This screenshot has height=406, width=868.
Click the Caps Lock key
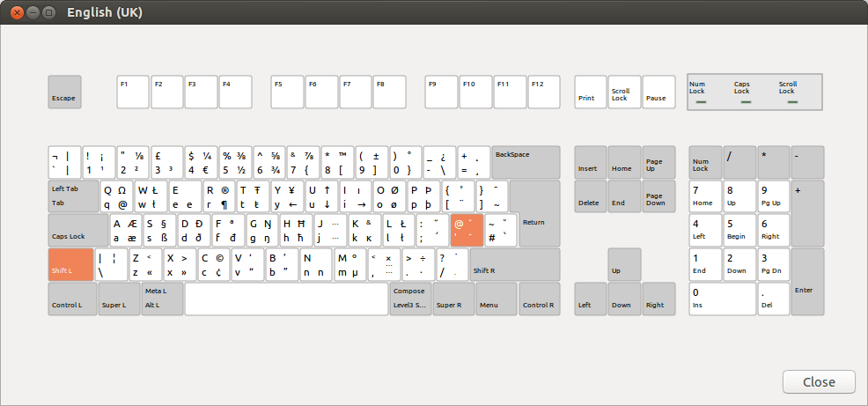tap(78, 231)
